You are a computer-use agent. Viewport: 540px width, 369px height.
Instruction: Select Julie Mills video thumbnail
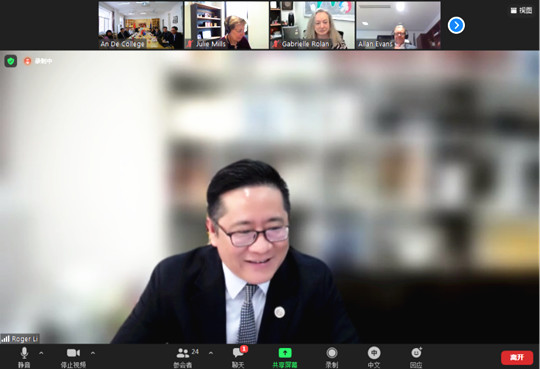(x=227, y=25)
